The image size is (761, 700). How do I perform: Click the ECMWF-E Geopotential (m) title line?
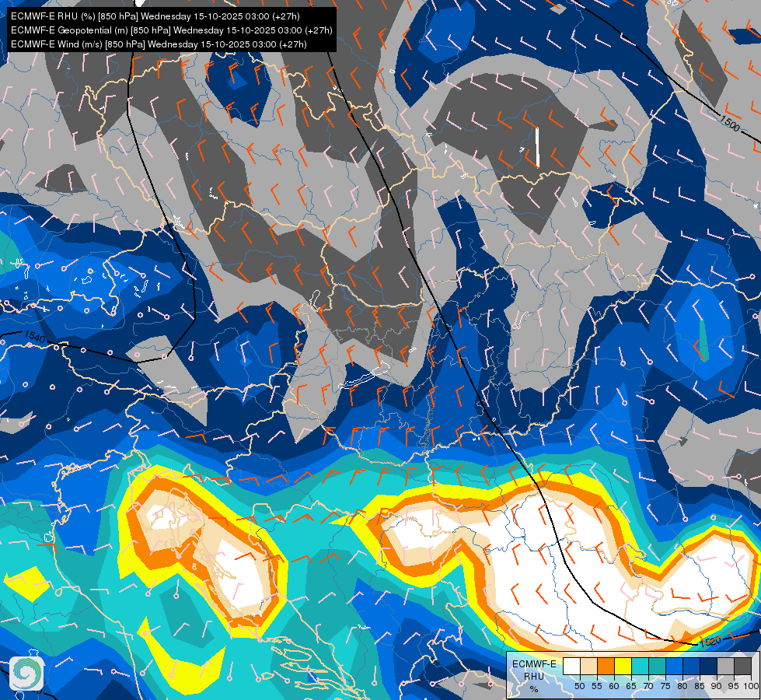coord(171,30)
